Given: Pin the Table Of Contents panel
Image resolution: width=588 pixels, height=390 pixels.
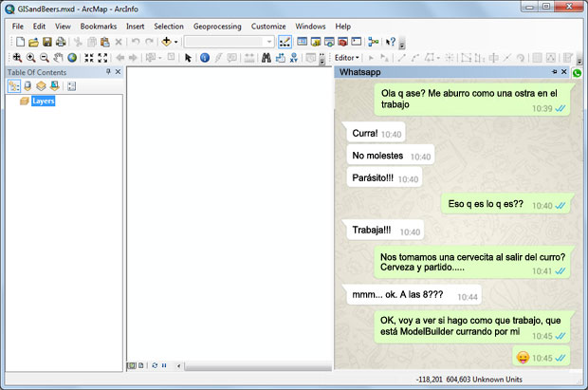Looking at the screenshot, I should pos(108,71).
